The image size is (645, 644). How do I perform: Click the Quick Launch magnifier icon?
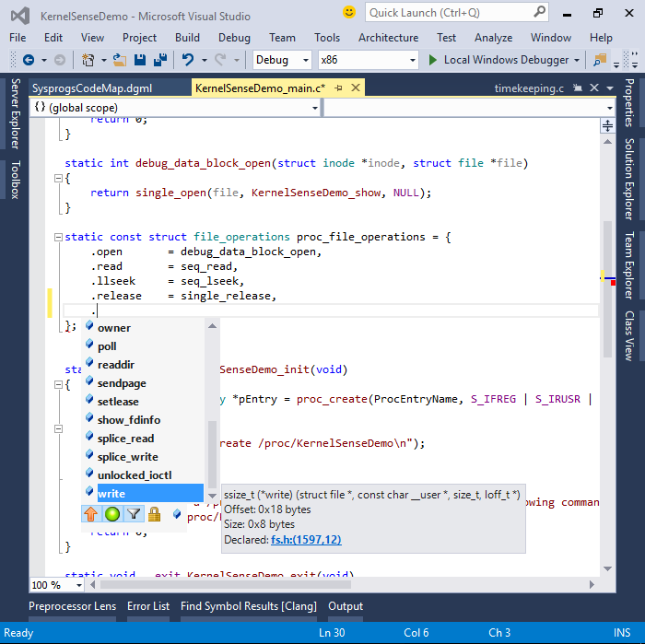tap(539, 11)
